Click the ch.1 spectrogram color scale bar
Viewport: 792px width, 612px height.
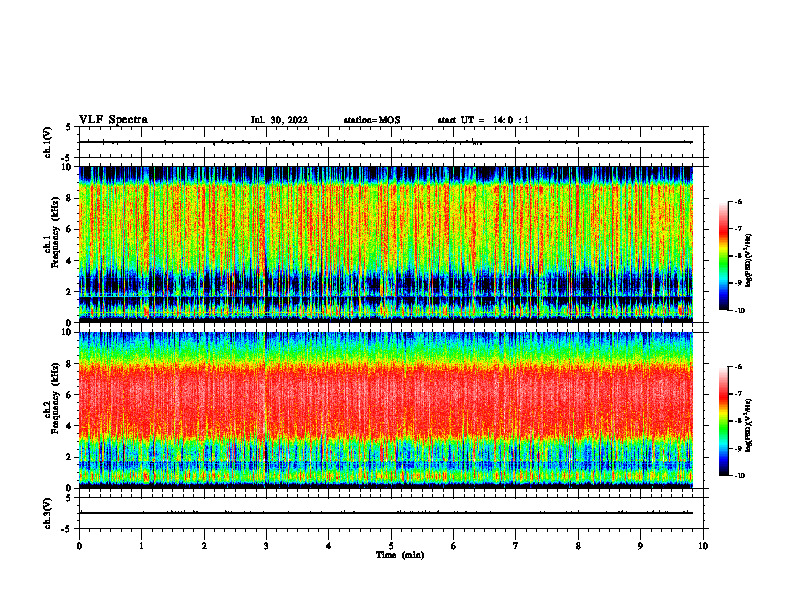(x=724, y=256)
